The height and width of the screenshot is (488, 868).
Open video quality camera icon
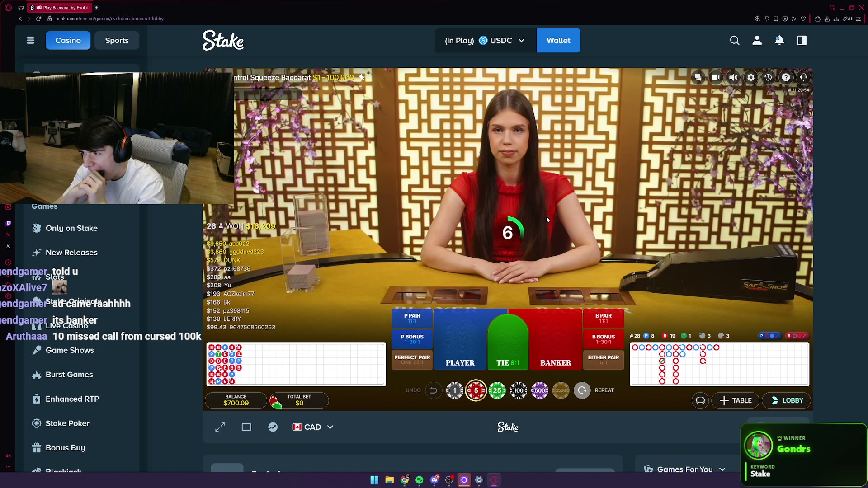(x=716, y=77)
